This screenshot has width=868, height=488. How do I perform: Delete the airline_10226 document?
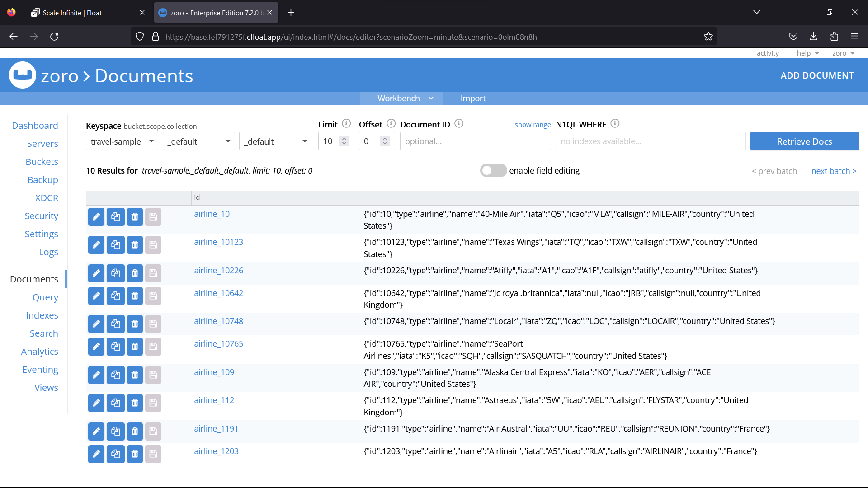click(135, 273)
